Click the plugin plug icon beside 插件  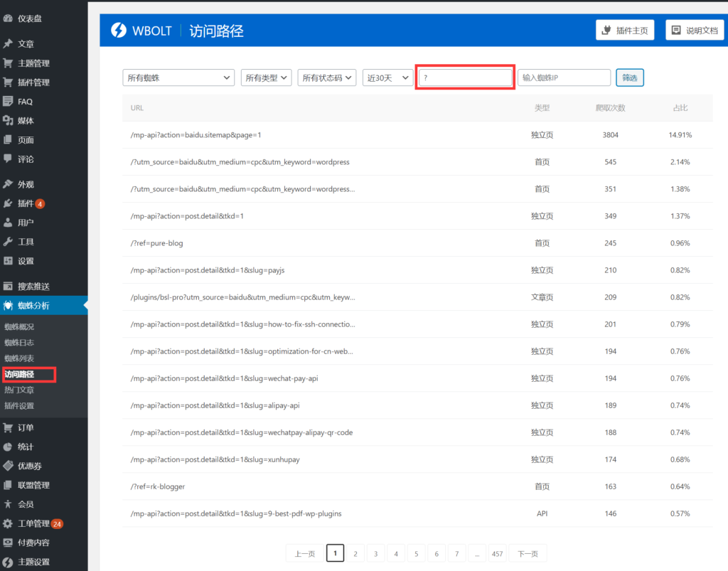8,203
